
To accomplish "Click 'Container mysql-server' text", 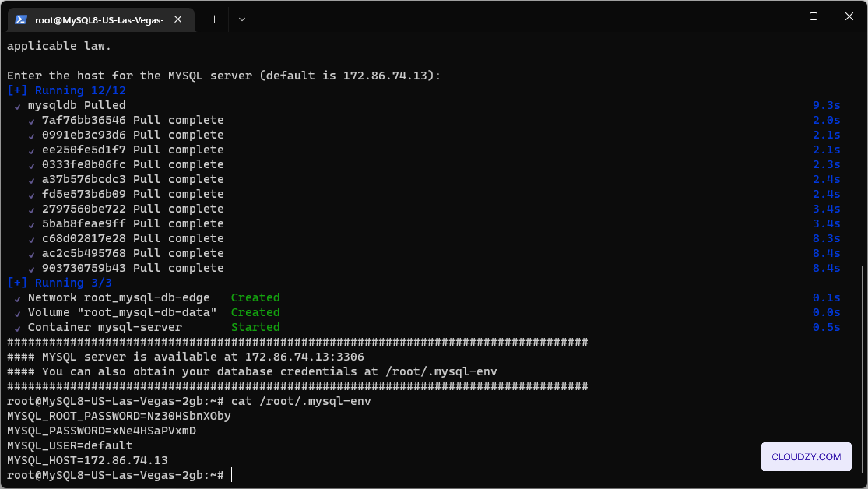I will coord(105,327).
